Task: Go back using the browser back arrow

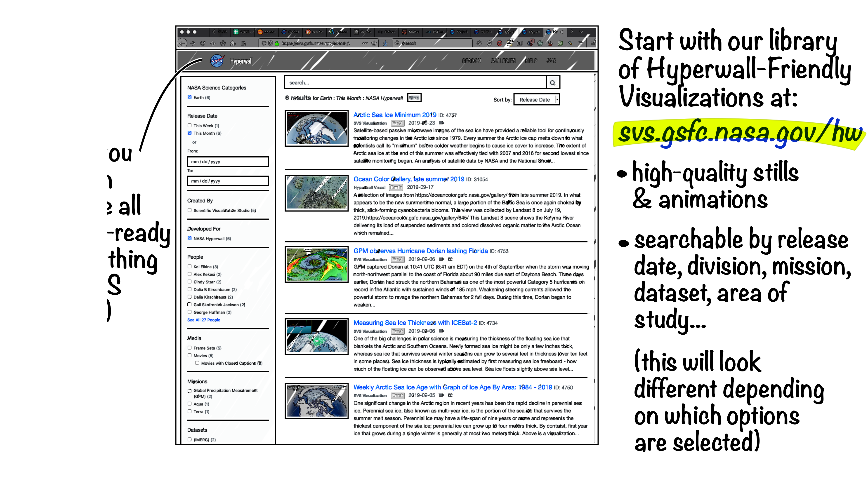Action: click(182, 43)
